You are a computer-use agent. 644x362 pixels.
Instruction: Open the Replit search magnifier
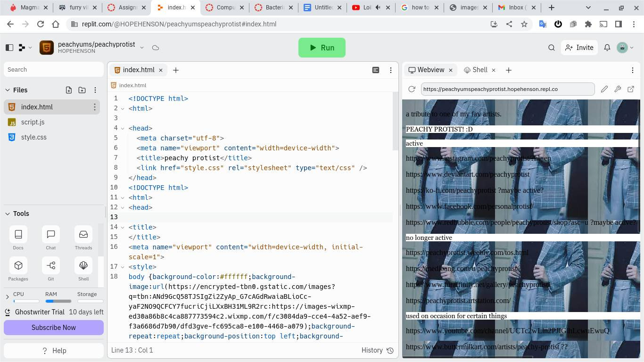tap(552, 48)
